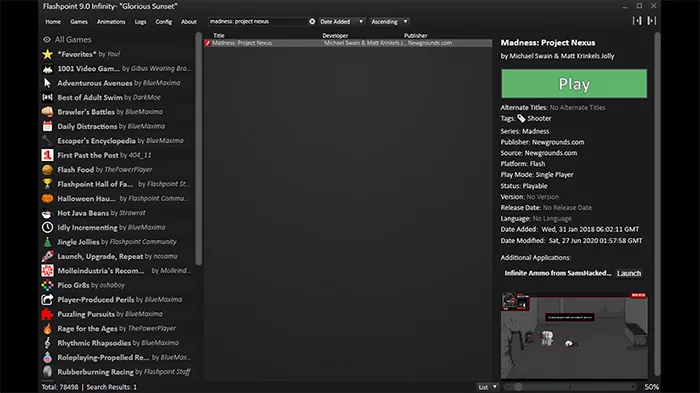
Task: Open the About tab
Action: 189,21
